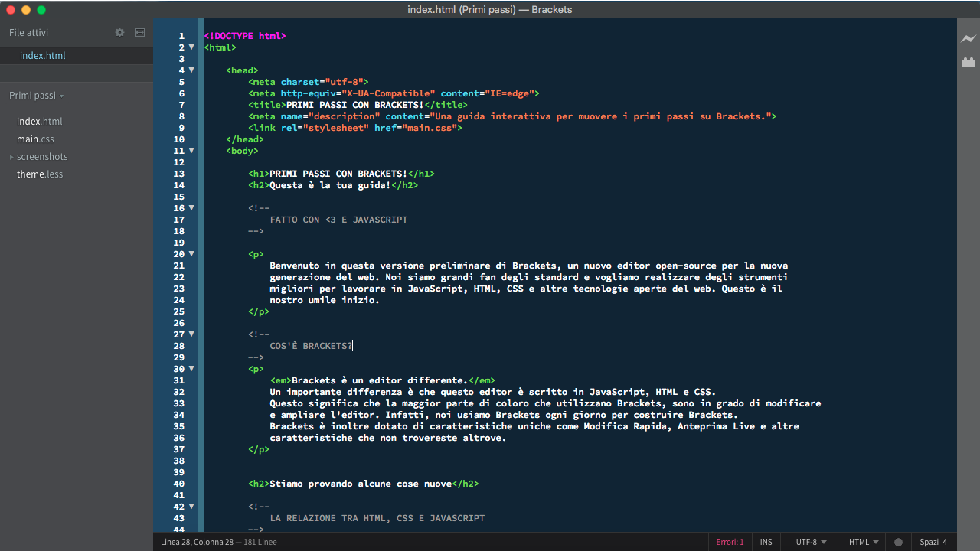The height and width of the screenshot is (551, 980).
Task: Open main.css from the project tree
Action: click(35, 139)
